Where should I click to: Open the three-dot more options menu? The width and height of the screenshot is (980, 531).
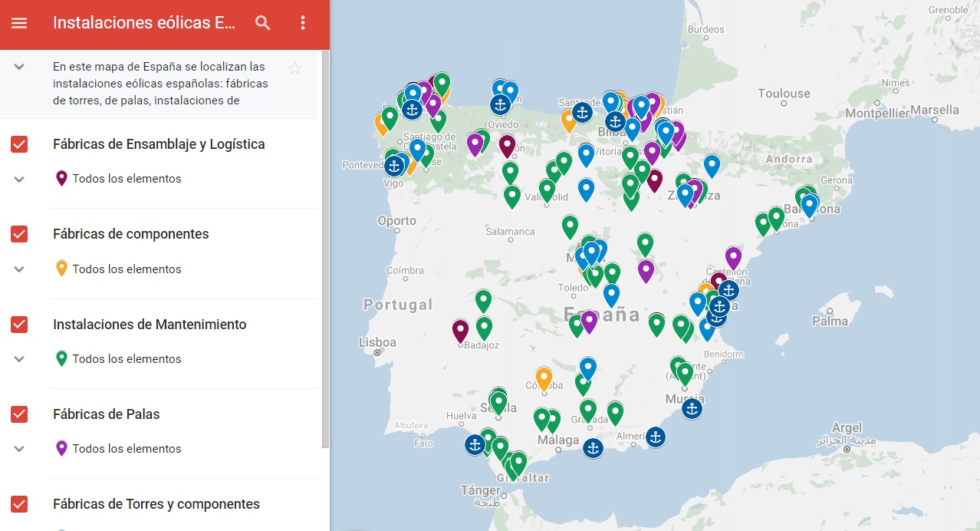(303, 23)
